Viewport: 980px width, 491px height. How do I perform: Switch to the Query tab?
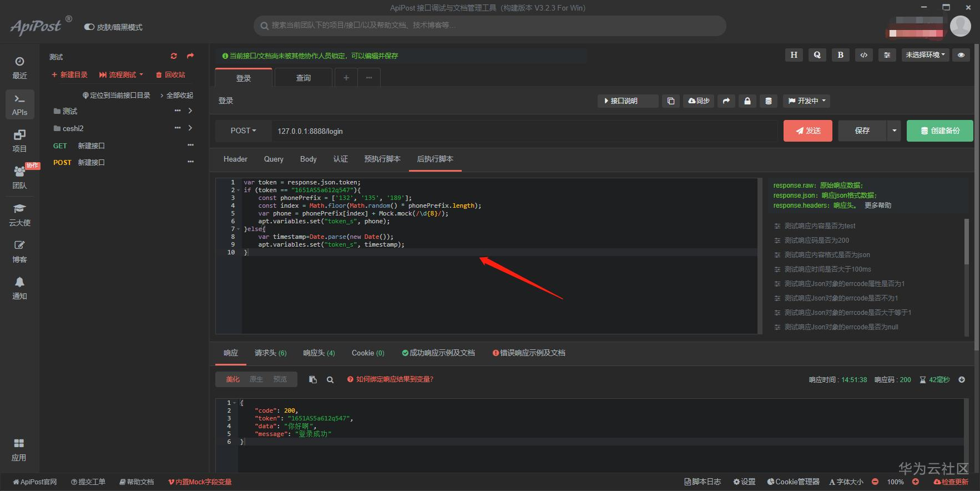pyautogui.click(x=274, y=159)
